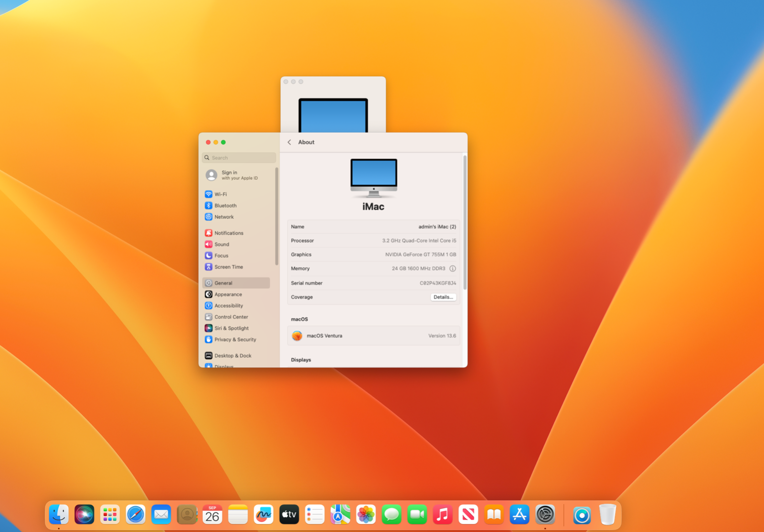Screen dimensions: 764x532
Task: Select Privacy & Security in sidebar
Action: pyautogui.click(x=236, y=340)
